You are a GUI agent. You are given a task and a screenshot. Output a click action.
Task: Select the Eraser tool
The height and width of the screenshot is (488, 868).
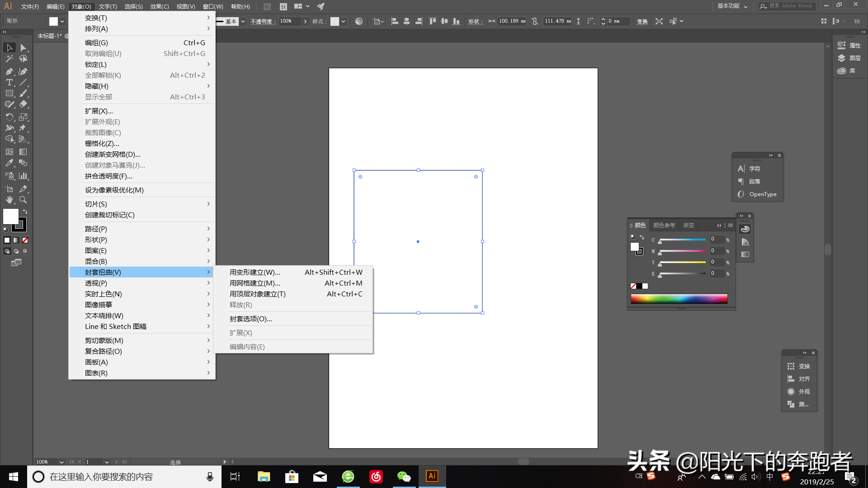pyautogui.click(x=23, y=104)
